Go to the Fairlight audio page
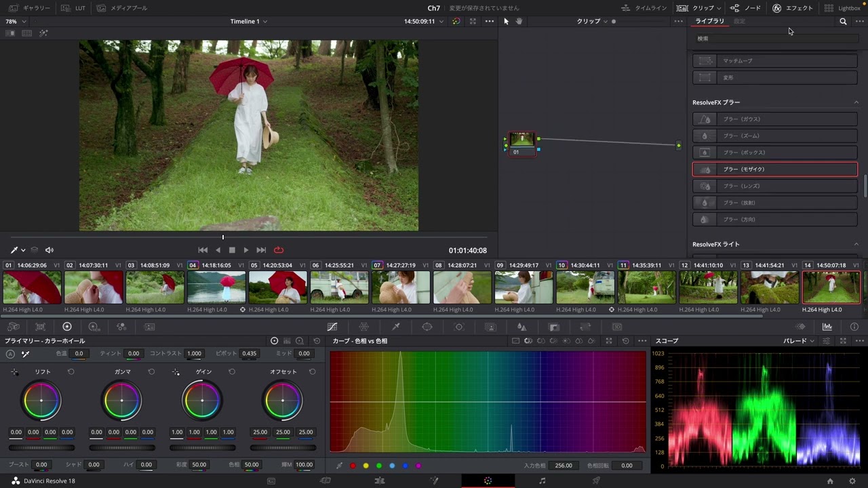Image resolution: width=868 pixels, height=488 pixels. point(542,481)
